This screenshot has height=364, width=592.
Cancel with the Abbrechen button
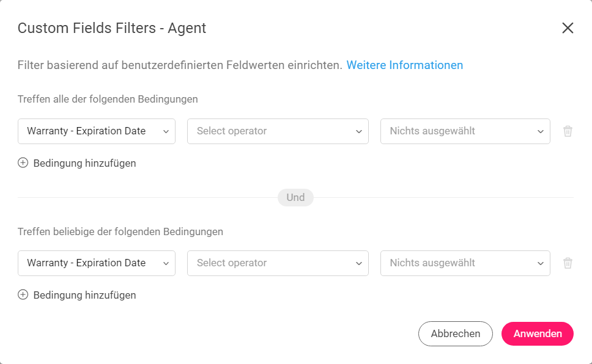(456, 333)
